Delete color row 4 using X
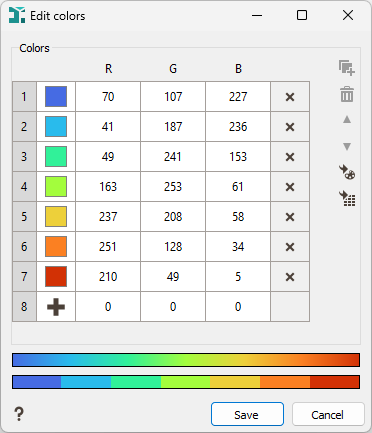The width and height of the screenshot is (372, 433). point(290,187)
